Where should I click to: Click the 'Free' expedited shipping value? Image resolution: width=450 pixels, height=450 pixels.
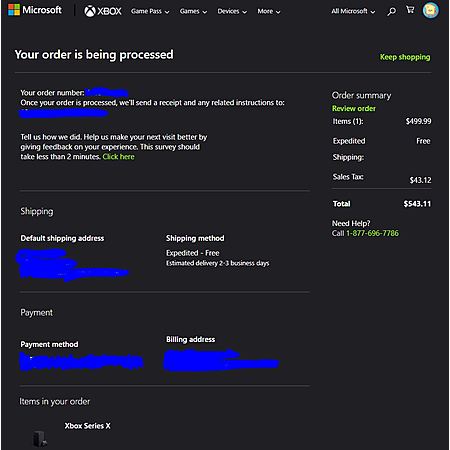tap(423, 141)
